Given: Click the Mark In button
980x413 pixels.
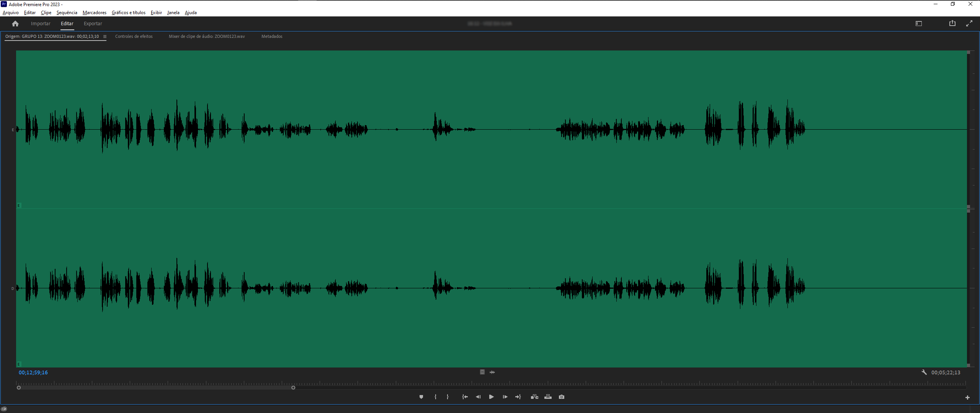Looking at the screenshot, I should [x=435, y=397].
